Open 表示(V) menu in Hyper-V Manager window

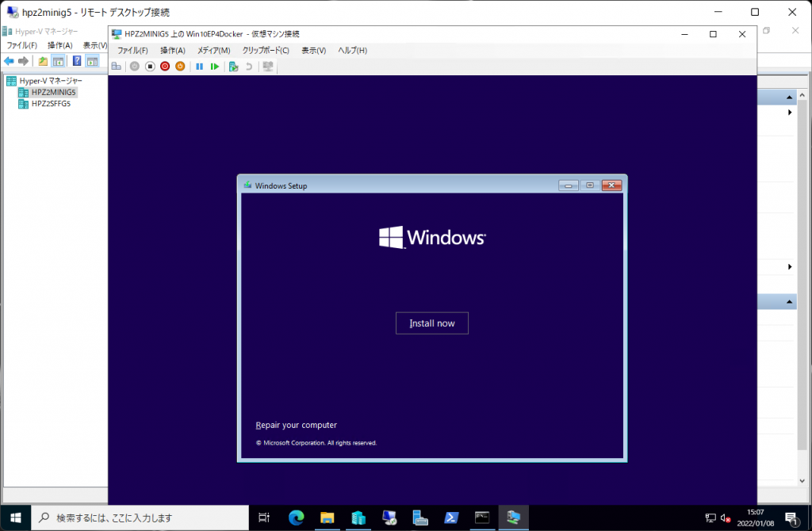[95, 45]
